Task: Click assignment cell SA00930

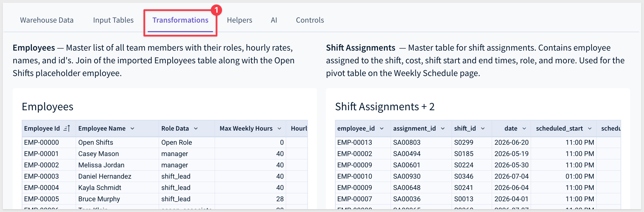Action: [421, 176]
